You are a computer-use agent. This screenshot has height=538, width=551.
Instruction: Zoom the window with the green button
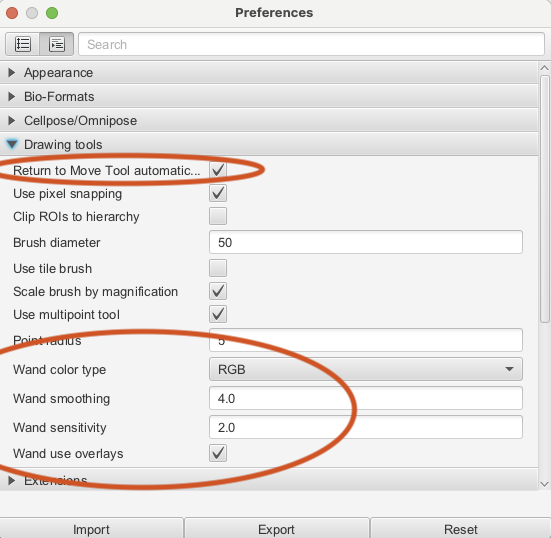[x=52, y=13]
